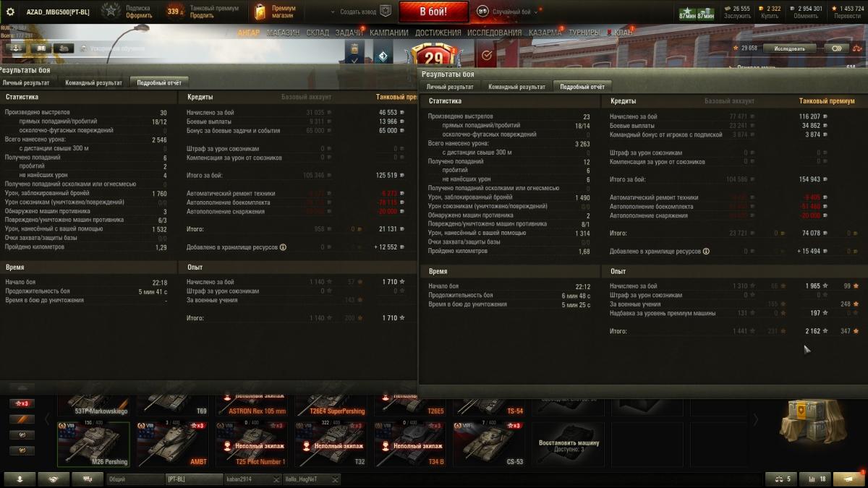
Task: Left window: open Личный результат tab
Action: [x=25, y=83]
